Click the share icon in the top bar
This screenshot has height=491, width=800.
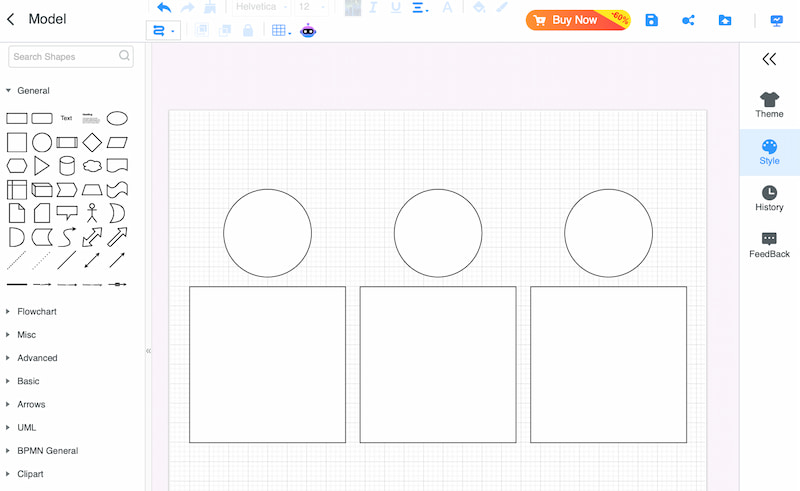point(688,20)
